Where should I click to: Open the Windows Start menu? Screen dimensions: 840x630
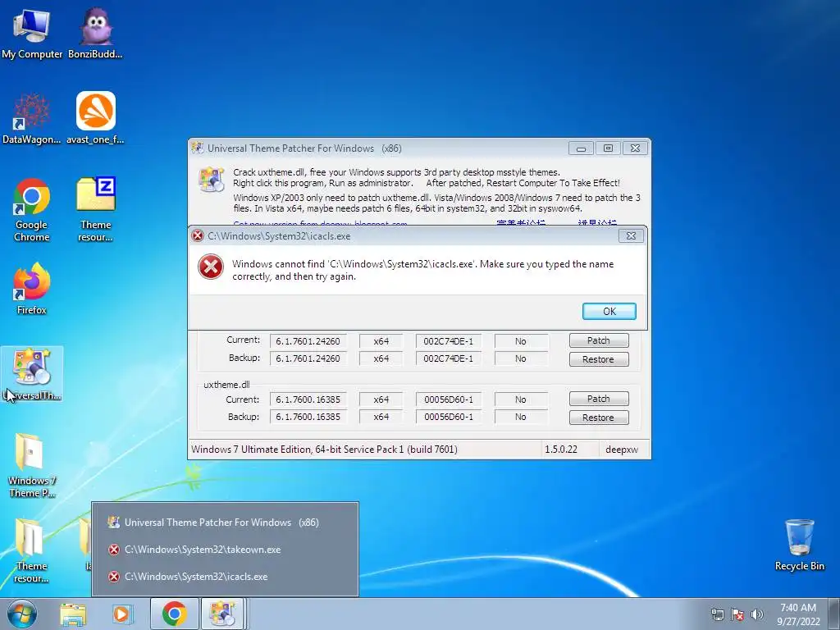(21, 614)
